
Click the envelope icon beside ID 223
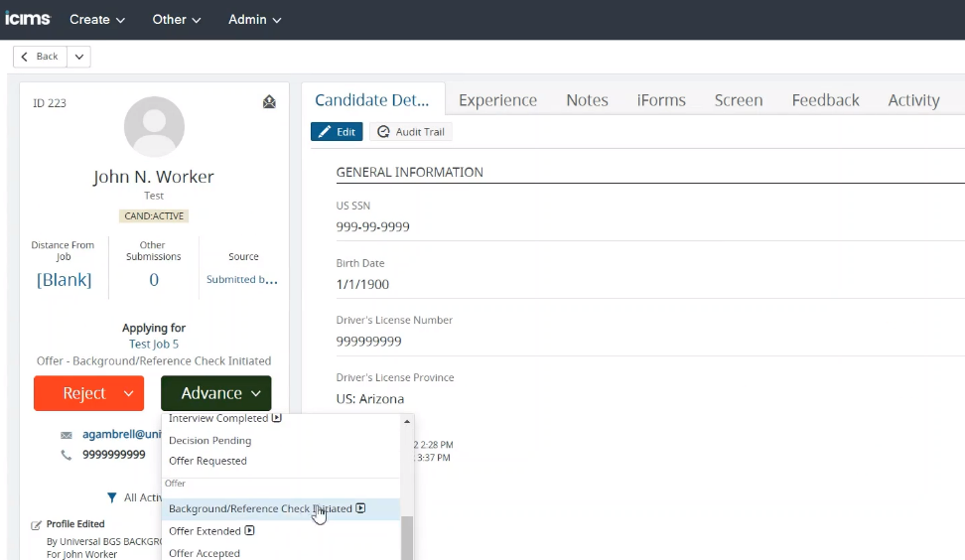tap(269, 102)
